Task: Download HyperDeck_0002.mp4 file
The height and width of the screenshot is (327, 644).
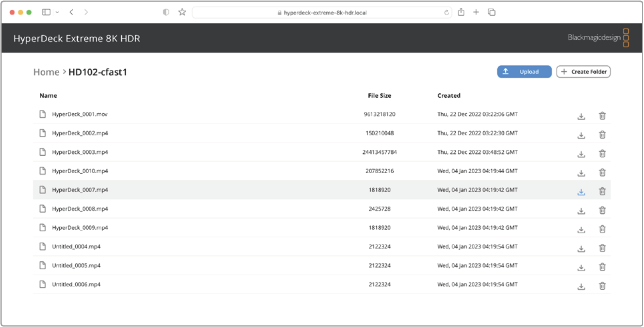Action: 581,135
